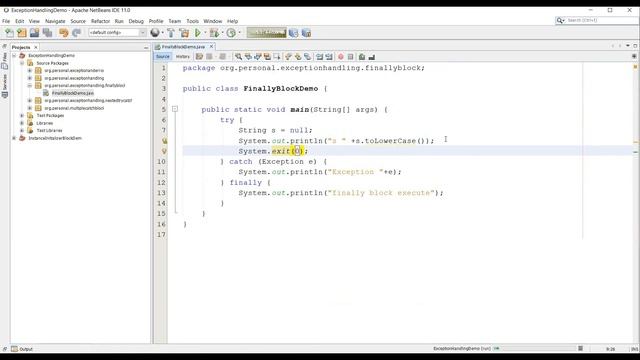Viewport: 640px width, 360px height.
Task: Open the Debug menu
Action: (x=136, y=21)
